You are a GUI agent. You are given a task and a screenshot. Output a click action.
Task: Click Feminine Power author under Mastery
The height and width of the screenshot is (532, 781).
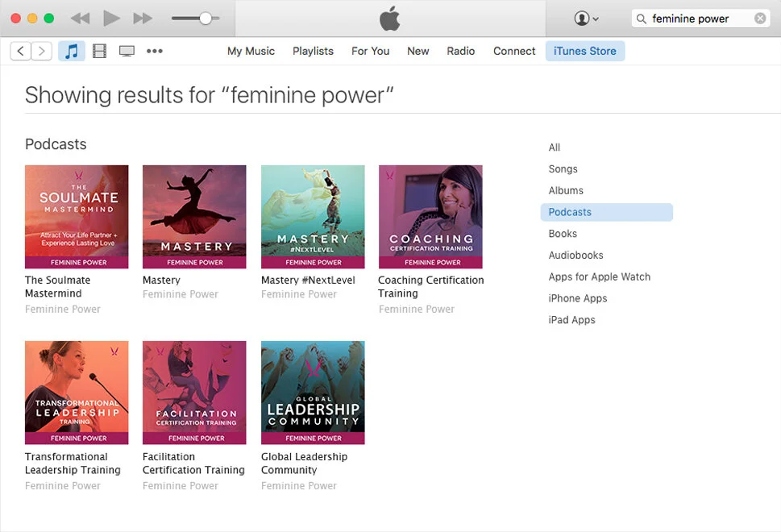181,294
